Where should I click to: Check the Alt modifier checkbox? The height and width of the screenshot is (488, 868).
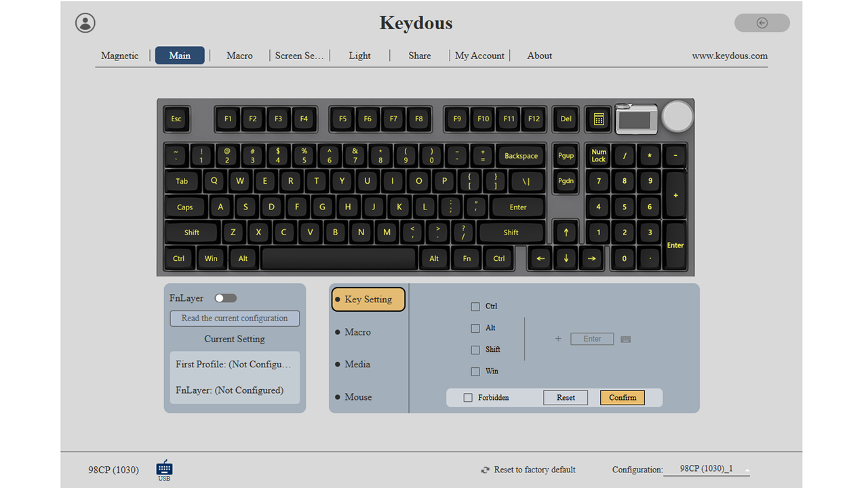click(475, 328)
